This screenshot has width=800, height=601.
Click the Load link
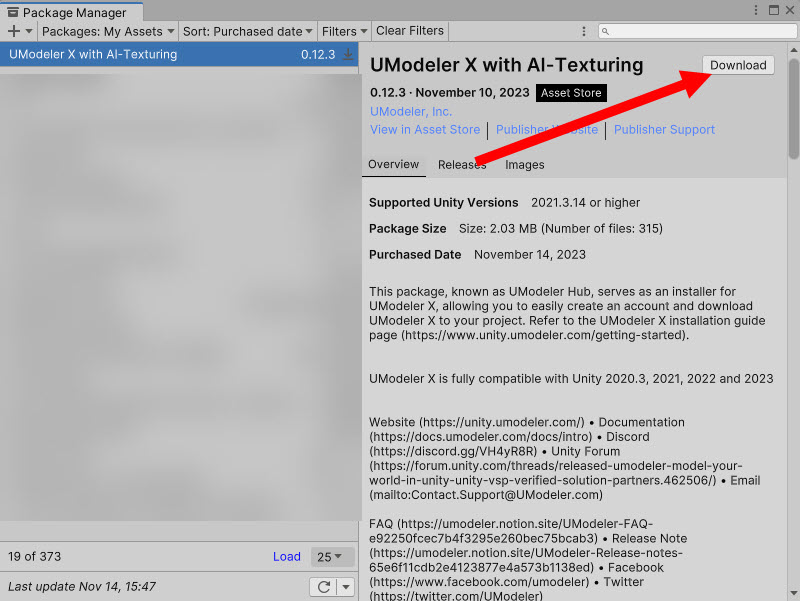[287, 556]
